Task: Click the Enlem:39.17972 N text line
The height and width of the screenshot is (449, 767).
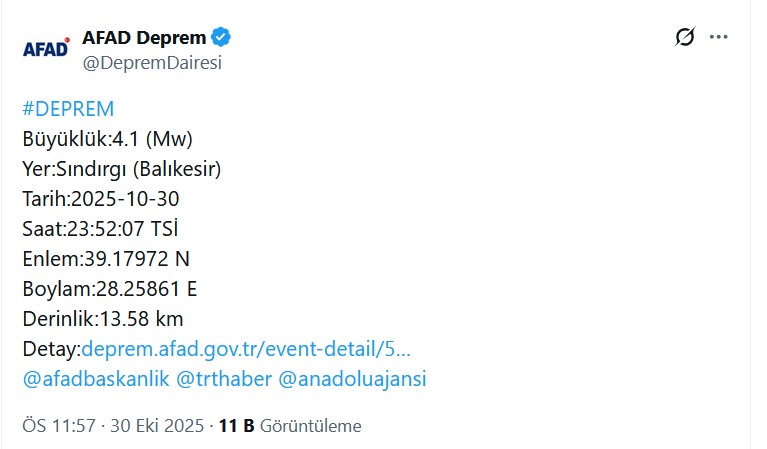Action: tap(105, 259)
